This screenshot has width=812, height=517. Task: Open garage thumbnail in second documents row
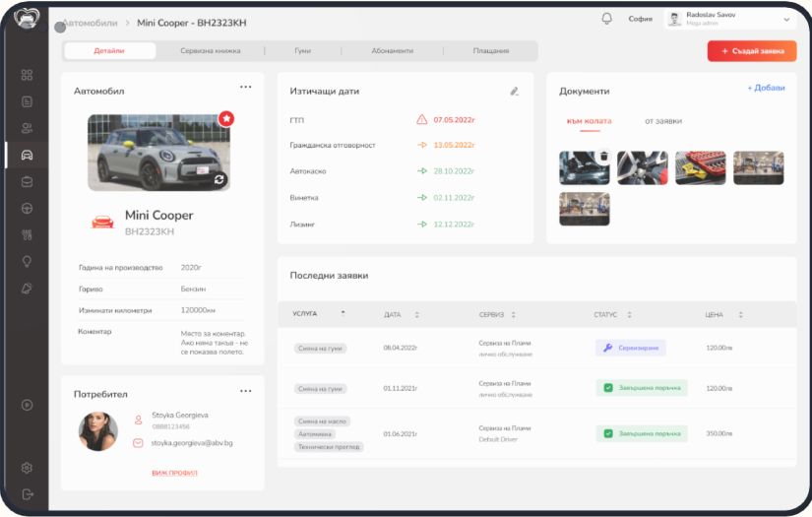coord(584,209)
